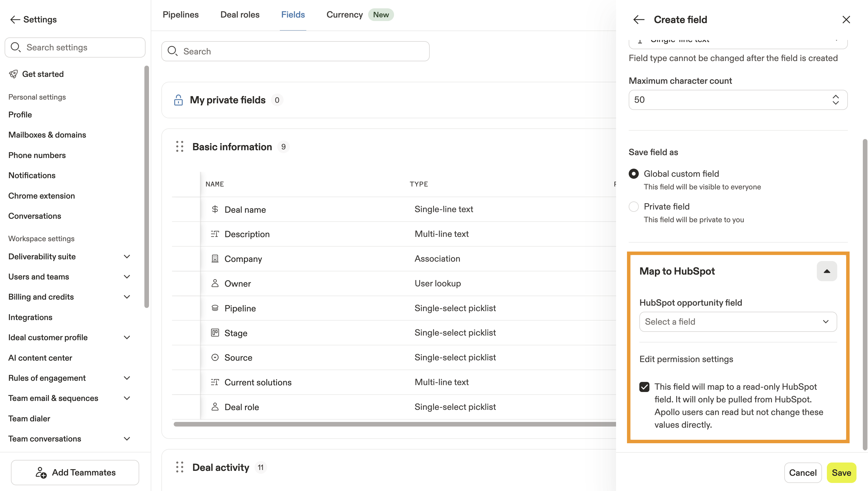Uncheck the read-only HubSpot field checkbox

[644, 387]
